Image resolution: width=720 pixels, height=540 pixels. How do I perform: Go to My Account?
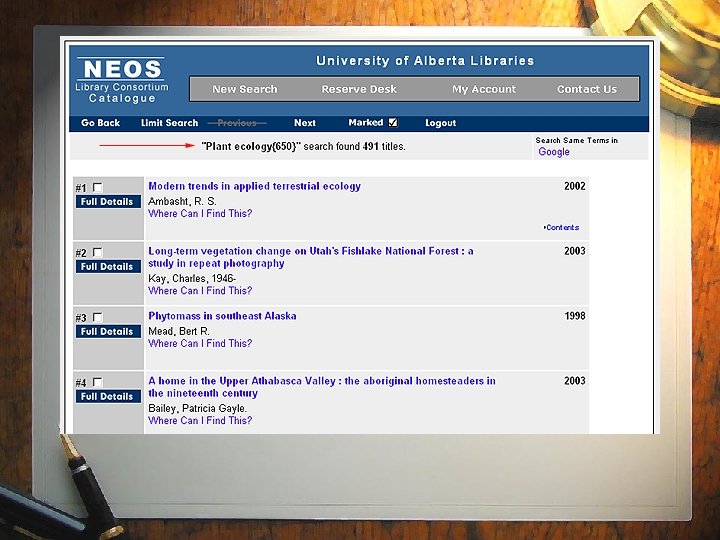(484, 89)
